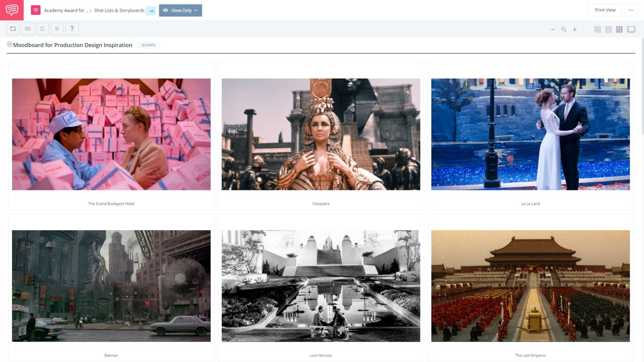Image resolution: width=644 pixels, height=362 pixels.
Task: Zoom in with the plus icon
Action: point(575,30)
